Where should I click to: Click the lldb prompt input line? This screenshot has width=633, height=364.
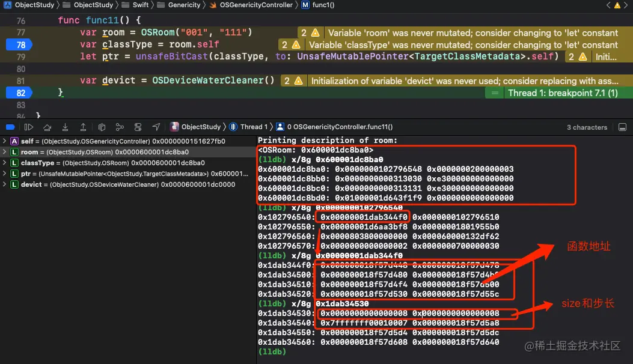pos(271,351)
